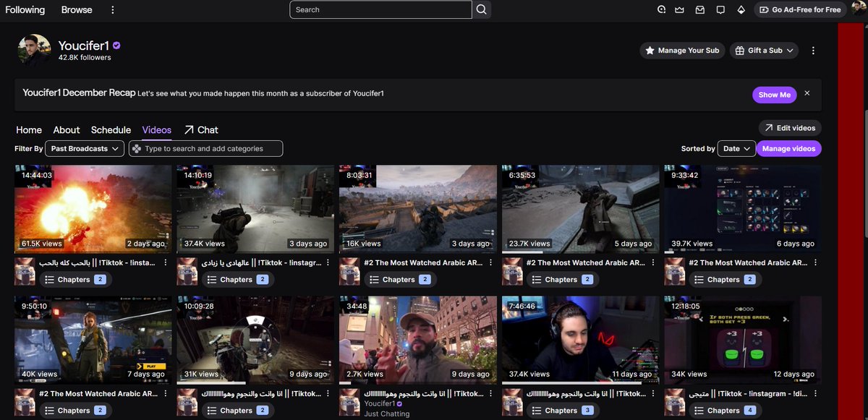Open the Whispers chat bubble icon
868x420 pixels.
coord(720,10)
